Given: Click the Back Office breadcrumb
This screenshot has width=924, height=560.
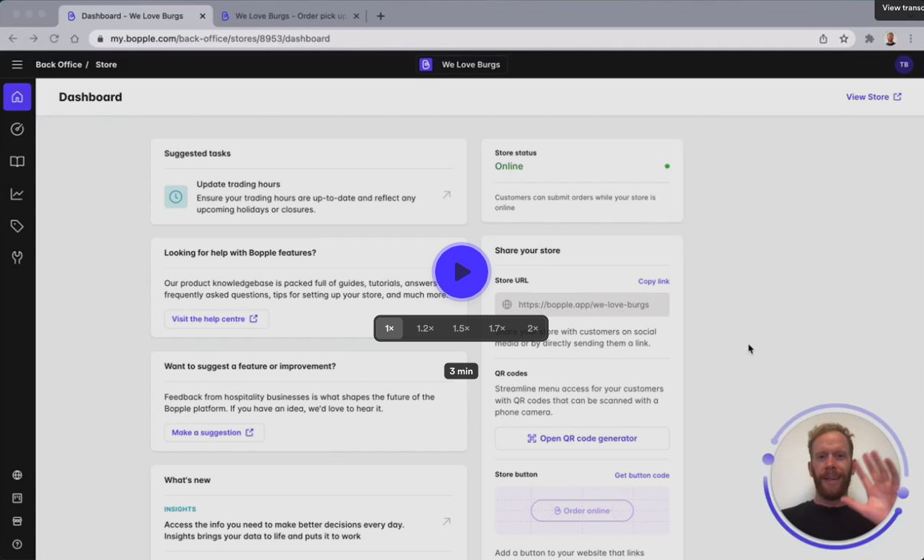Looking at the screenshot, I should click(x=59, y=65).
